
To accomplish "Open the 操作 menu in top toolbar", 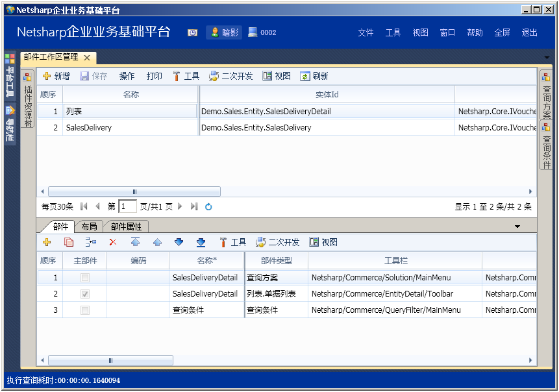I will pos(127,76).
